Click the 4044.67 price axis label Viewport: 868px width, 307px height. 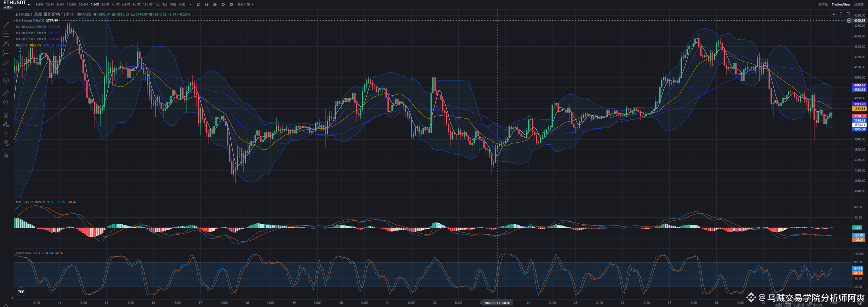(x=859, y=85)
